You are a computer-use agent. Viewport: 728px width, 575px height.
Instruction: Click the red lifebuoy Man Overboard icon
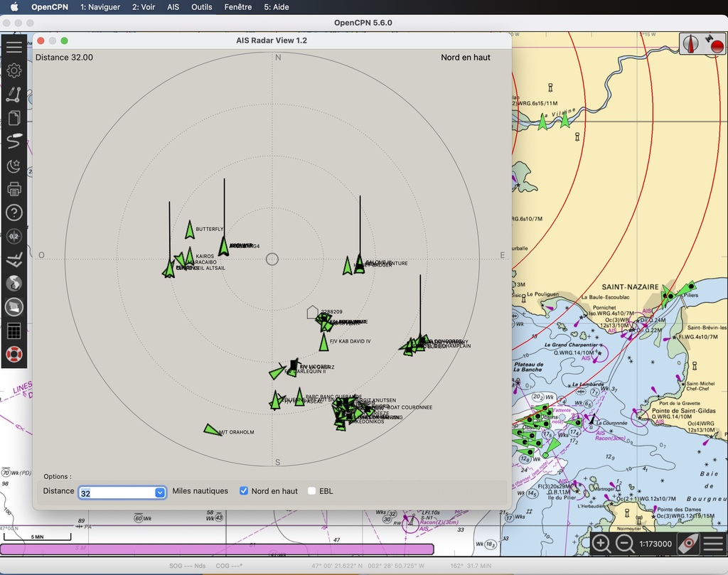click(x=14, y=355)
